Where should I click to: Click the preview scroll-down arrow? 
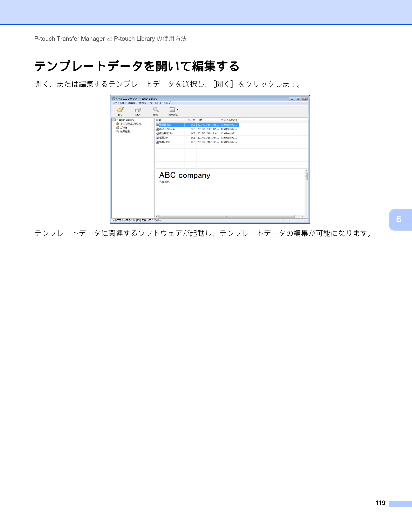pos(306,213)
